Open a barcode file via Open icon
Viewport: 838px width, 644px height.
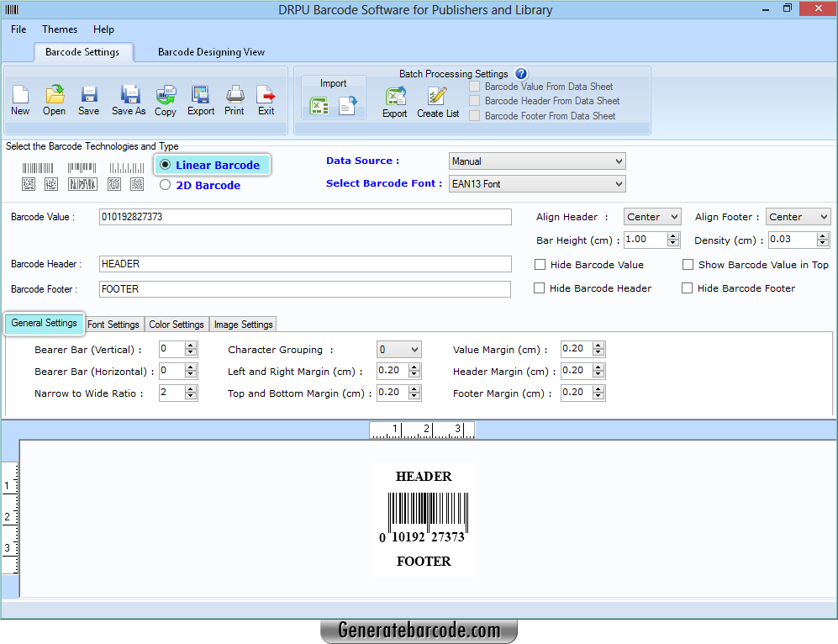[54, 101]
